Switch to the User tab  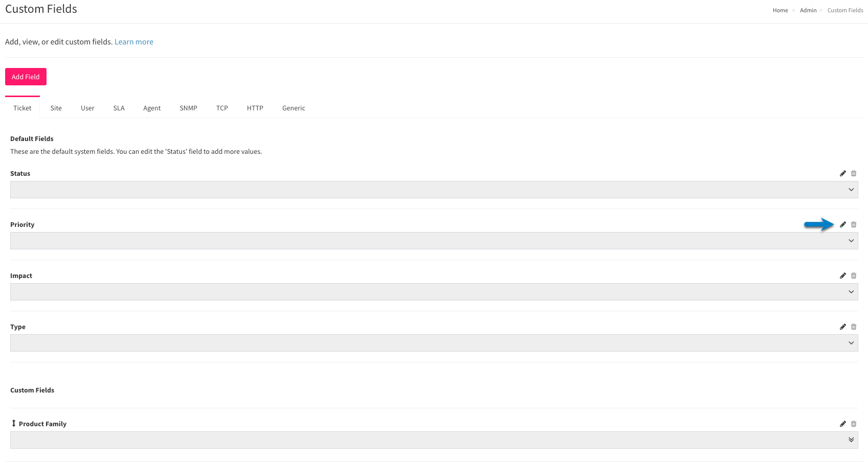point(87,108)
